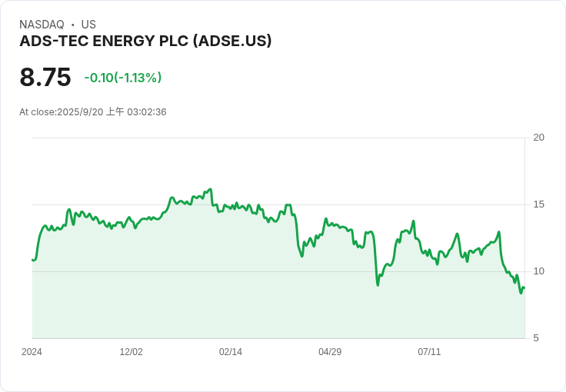Click the 2024 x-axis date label
The image size is (566, 392).
pyautogui.click(x=32, y=352)
